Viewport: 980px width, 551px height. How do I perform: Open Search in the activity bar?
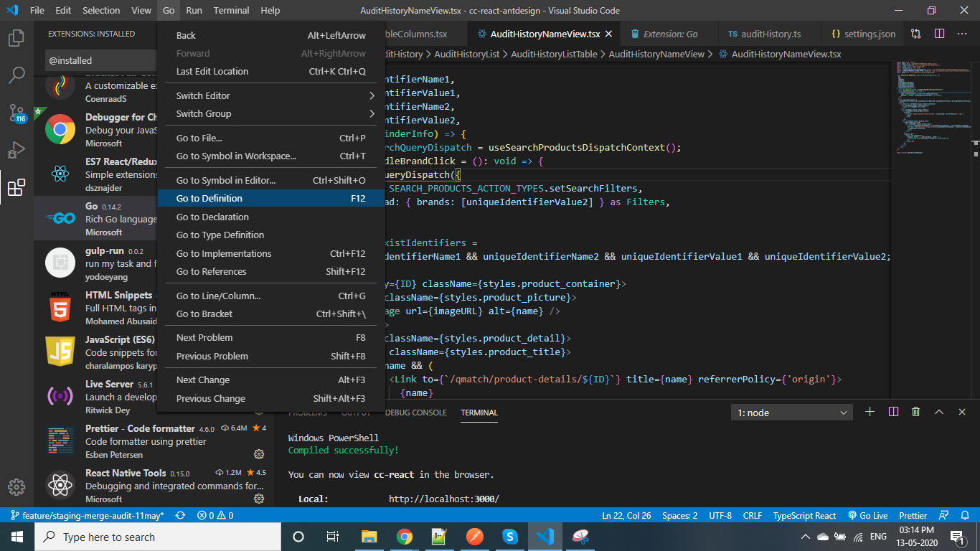(x=17, y=75)
